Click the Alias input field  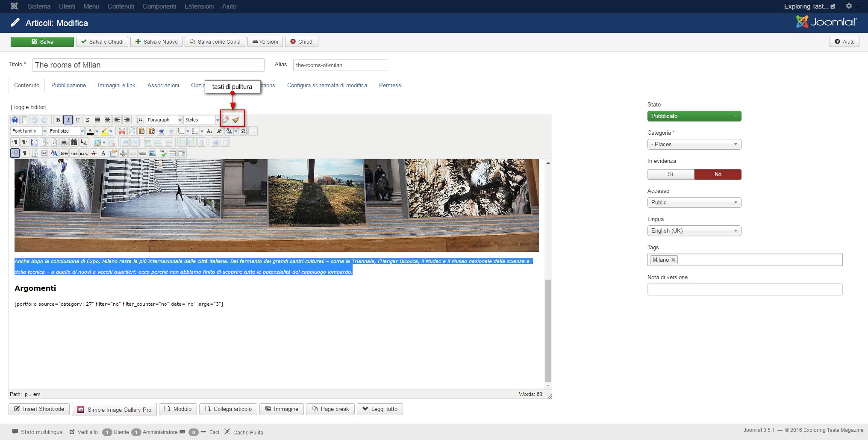pyautogui.click(x=340, y=65)
